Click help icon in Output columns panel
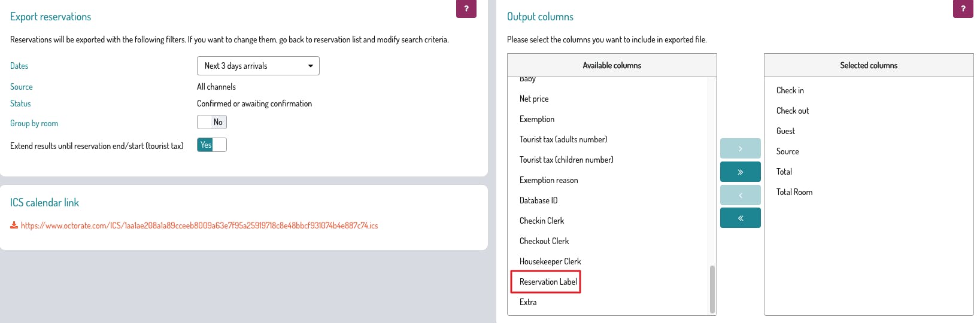Viewport: 980px width, 323px height. (963, 8)
